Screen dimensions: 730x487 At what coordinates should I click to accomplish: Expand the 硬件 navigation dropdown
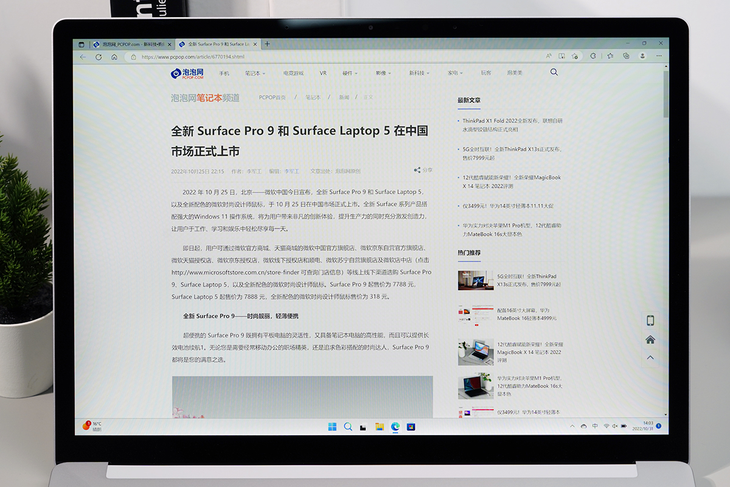350,73
